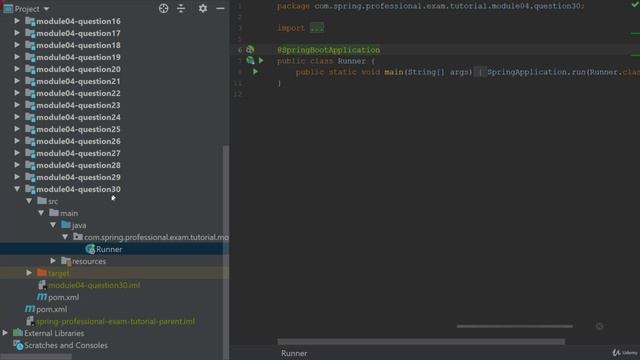
Task: Expand the folded import block
Action: (317, 28)
